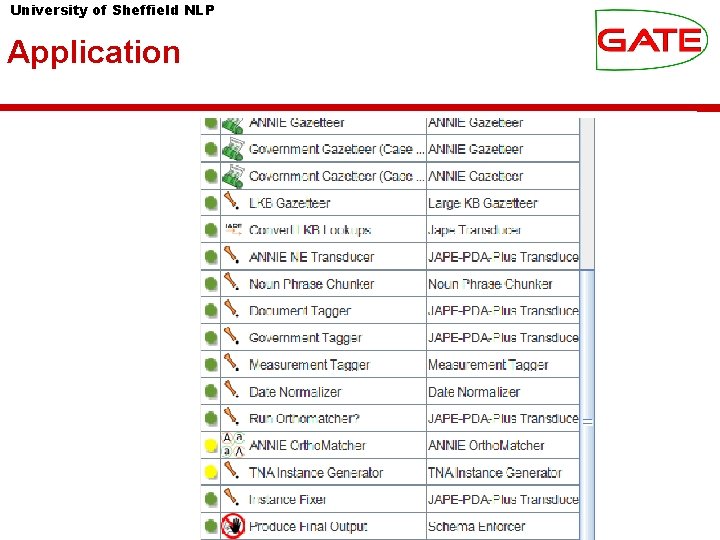Select the 'Date Normalizer' name cell
The height and width of the screenshot is (540, 720).
coord(324,392)
